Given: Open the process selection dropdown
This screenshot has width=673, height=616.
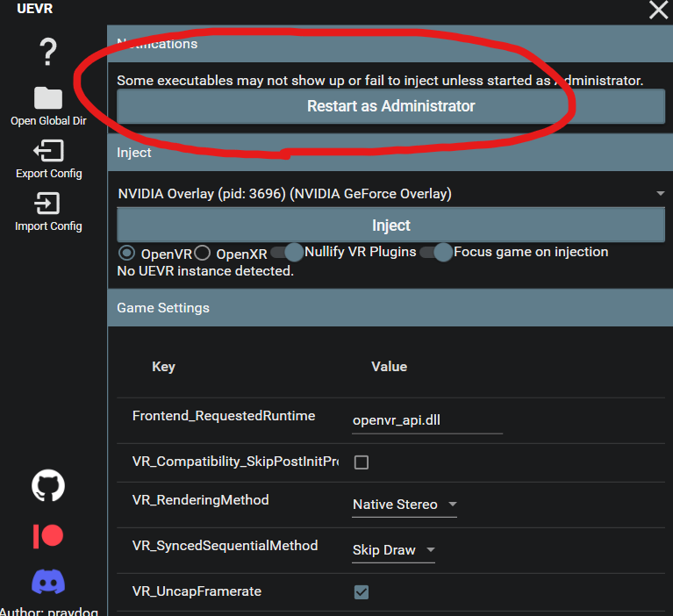Looking at the screenshot, I should tap(390, 194).
